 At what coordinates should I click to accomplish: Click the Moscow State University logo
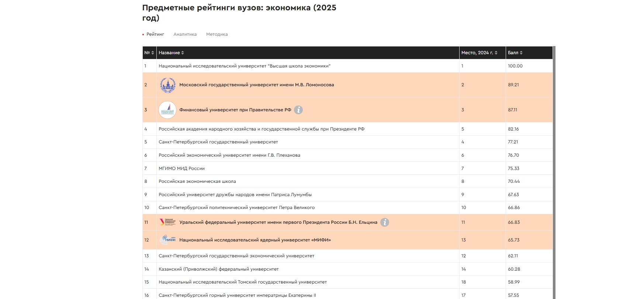(x=167, y=85)
